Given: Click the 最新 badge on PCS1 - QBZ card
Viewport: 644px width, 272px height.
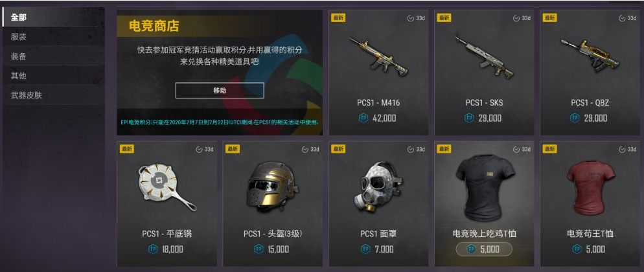Looking at the screenshot, I should 549,17.
